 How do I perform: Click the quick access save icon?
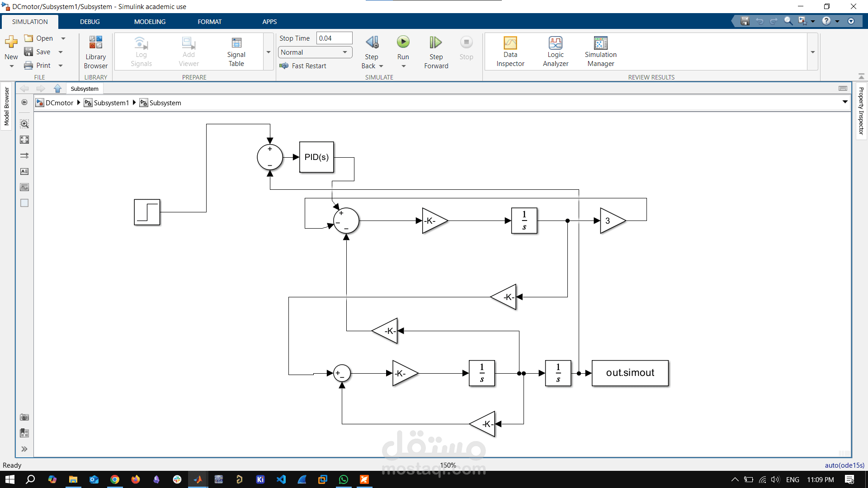pyautogui.click(x=745, y=21)
